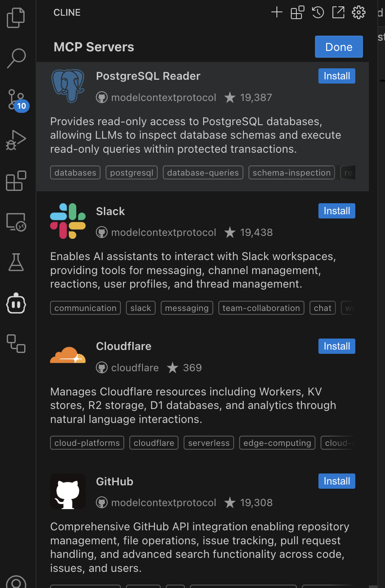385x588 pixels.
Task: Open the Remote Explorer view
Action: (x=16, y=222)
